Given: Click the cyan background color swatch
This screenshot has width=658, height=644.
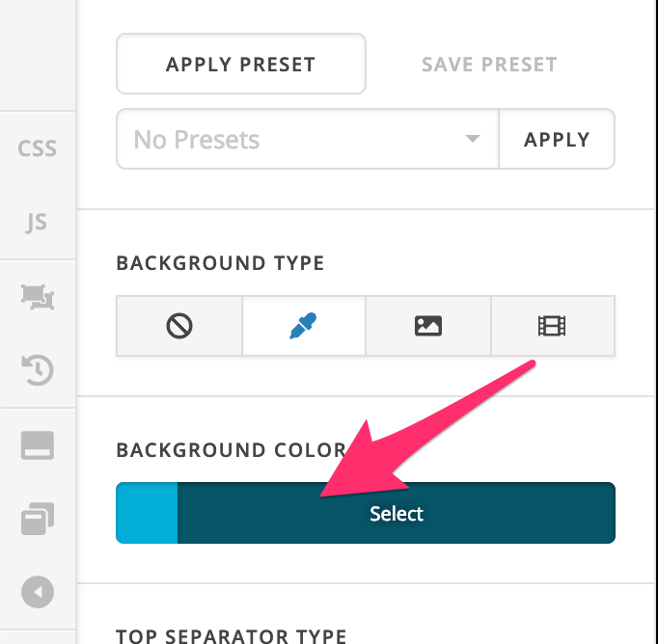Looking at the screenshot, I should click(147, 513).
